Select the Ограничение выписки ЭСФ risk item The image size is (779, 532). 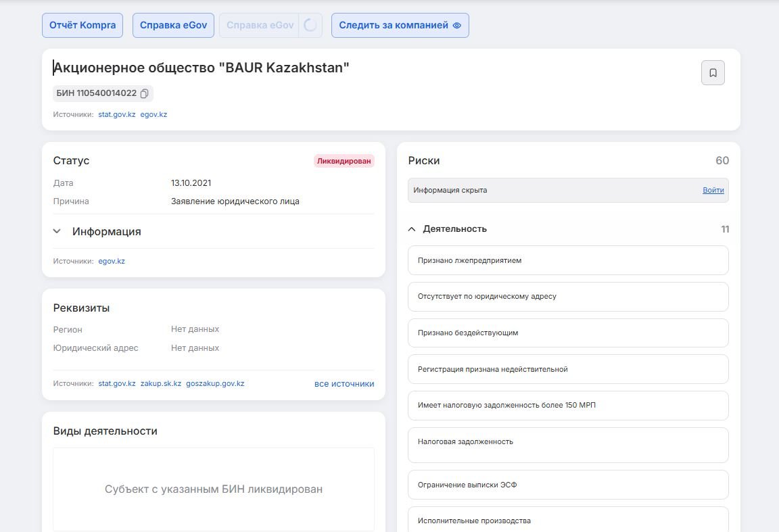pos(568,485)
